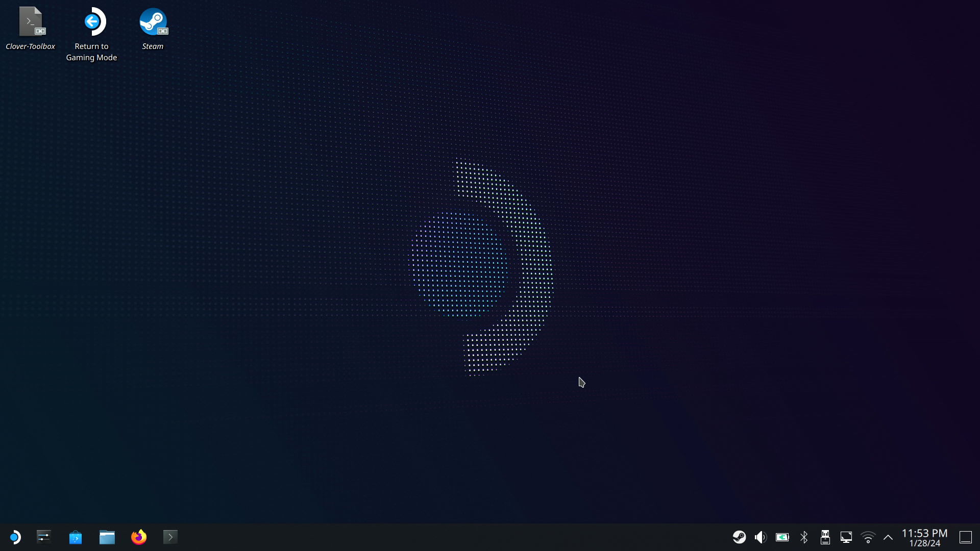Launch System Settings from the taskbar
The height and width of the screenshot is (551, 980).
coord(44,537)
